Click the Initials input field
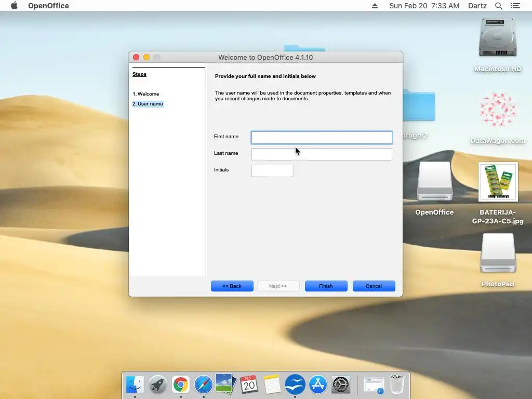Viewport: 532px width, 399px height. point(272,170)
